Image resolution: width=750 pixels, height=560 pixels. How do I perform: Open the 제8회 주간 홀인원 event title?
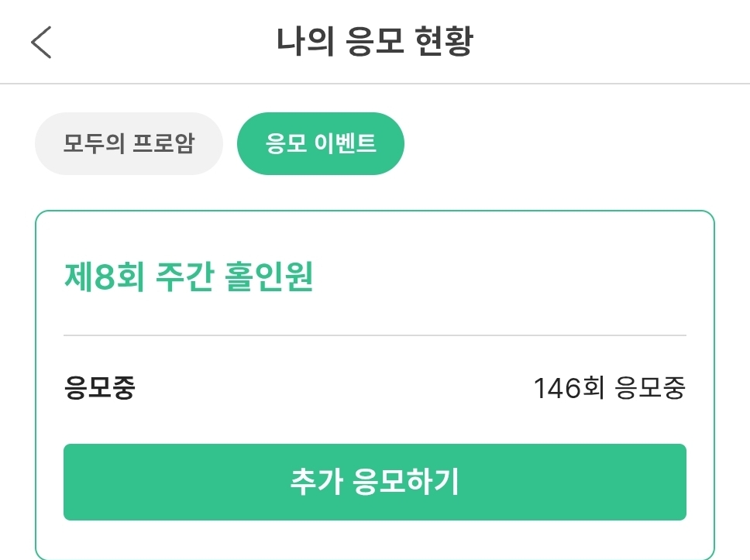point(188,277)
